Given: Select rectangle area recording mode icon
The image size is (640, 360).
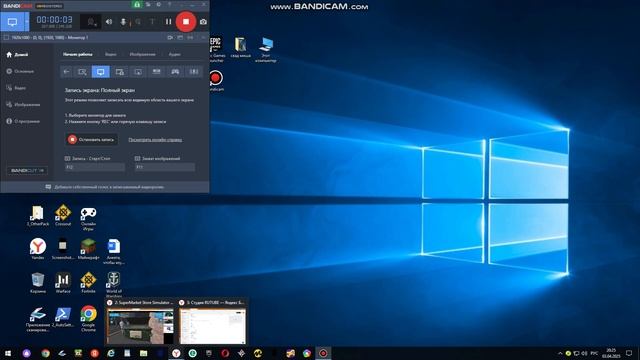Looking at the screenshot, I should point(82,72).
